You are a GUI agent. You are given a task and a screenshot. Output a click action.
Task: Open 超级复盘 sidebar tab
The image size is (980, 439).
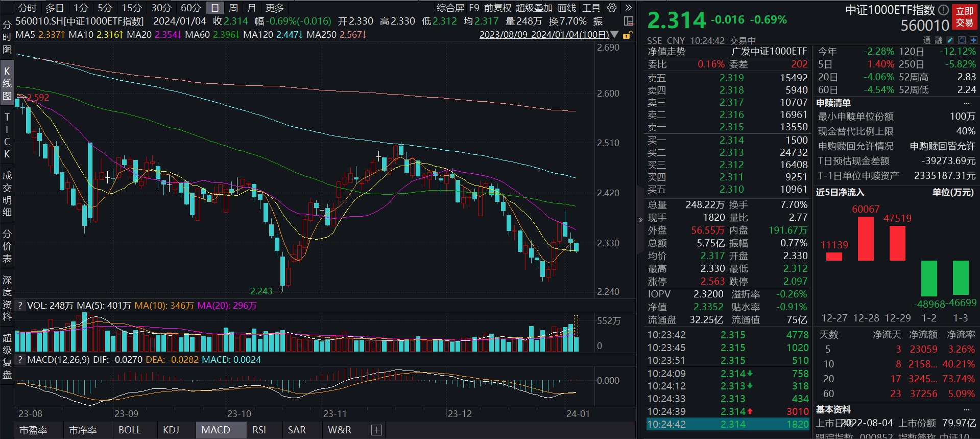click(x=7, y=356)
